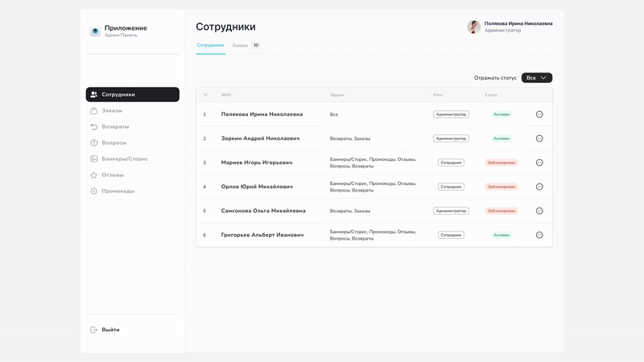Click the Отзывы star icon
644x362 pixels.
tap(94, 175)
